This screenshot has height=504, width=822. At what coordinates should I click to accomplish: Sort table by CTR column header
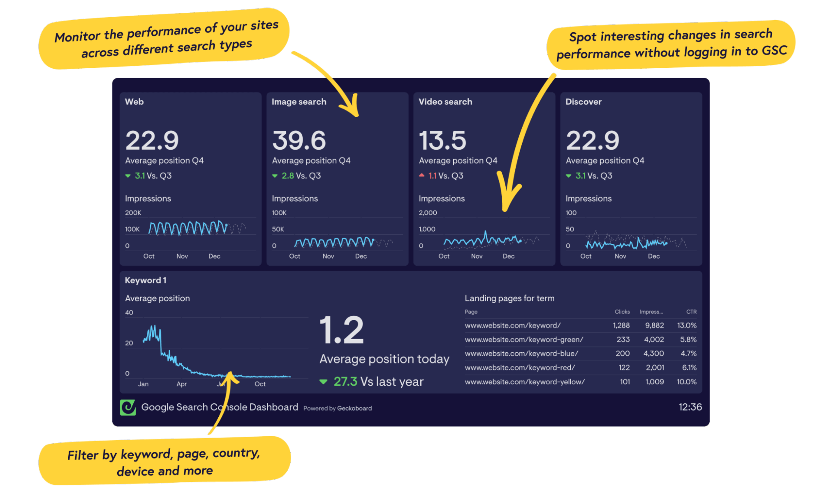point(691,312)
